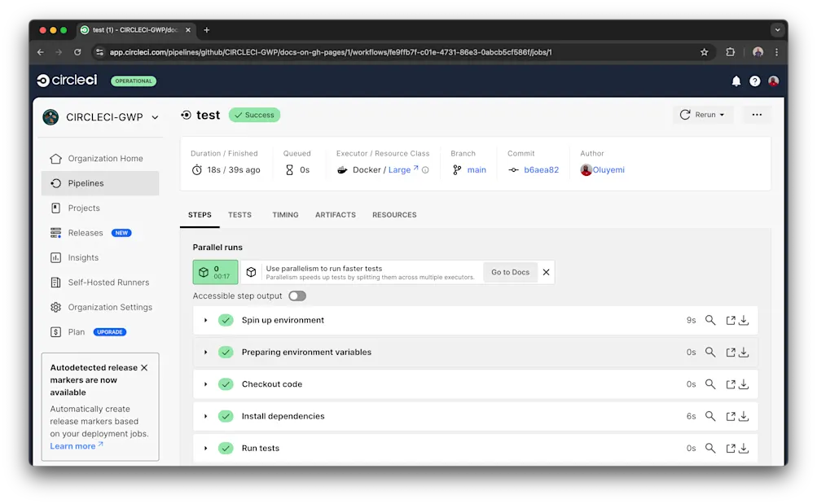Click the Success status badge next to test
The width and height of the screenshot is (817, 504).
click(253, 115)
